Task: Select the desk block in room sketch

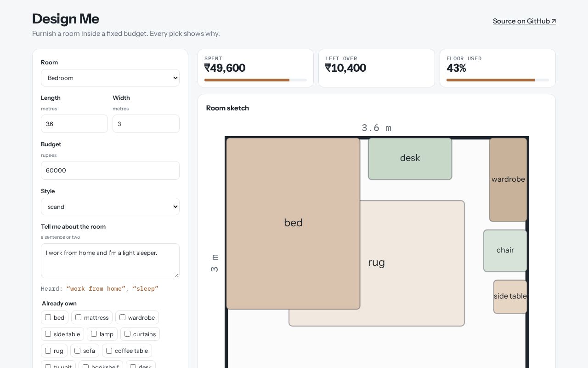Action: (x=410, y=159)
